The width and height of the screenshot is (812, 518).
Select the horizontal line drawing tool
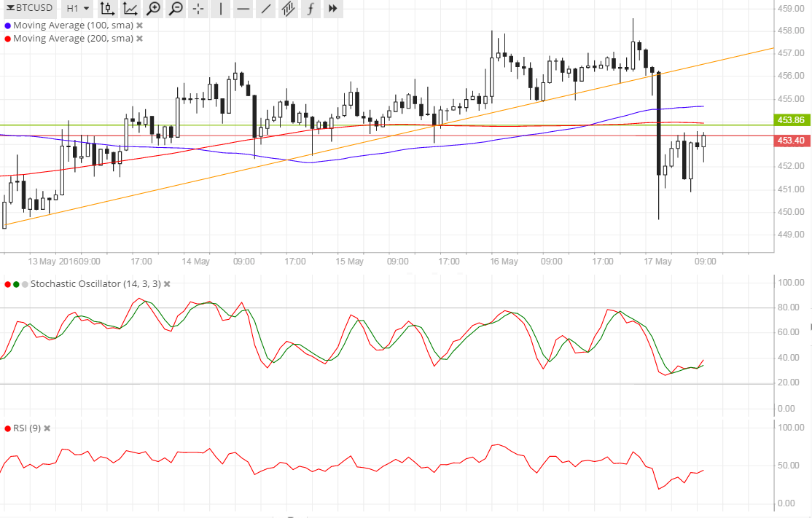coord(243,9)
